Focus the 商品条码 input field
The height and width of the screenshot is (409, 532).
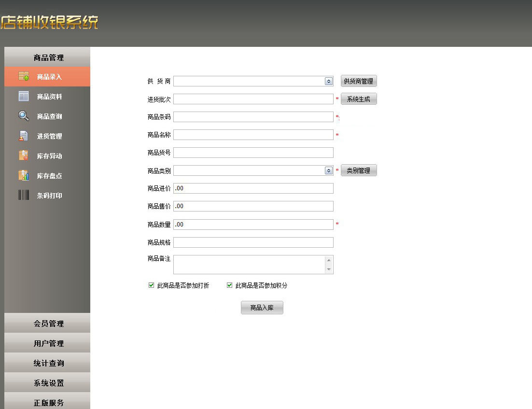[253, 117]
